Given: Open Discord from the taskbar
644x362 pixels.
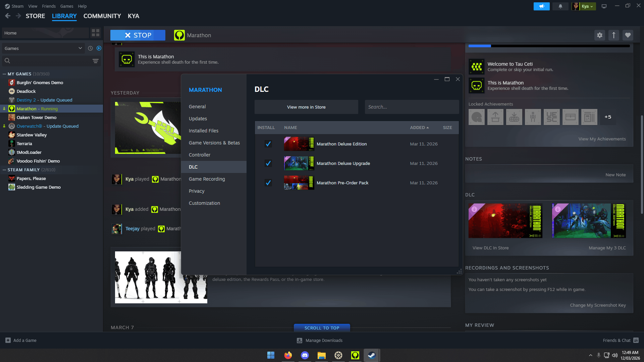Looking at the screenshot, I should click(x=305, y=355).
